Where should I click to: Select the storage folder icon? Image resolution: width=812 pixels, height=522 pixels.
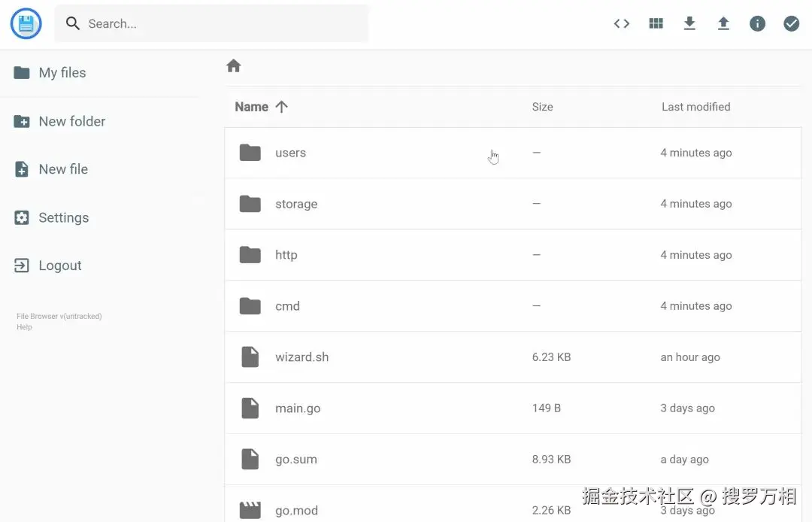(x=250, y=204)
